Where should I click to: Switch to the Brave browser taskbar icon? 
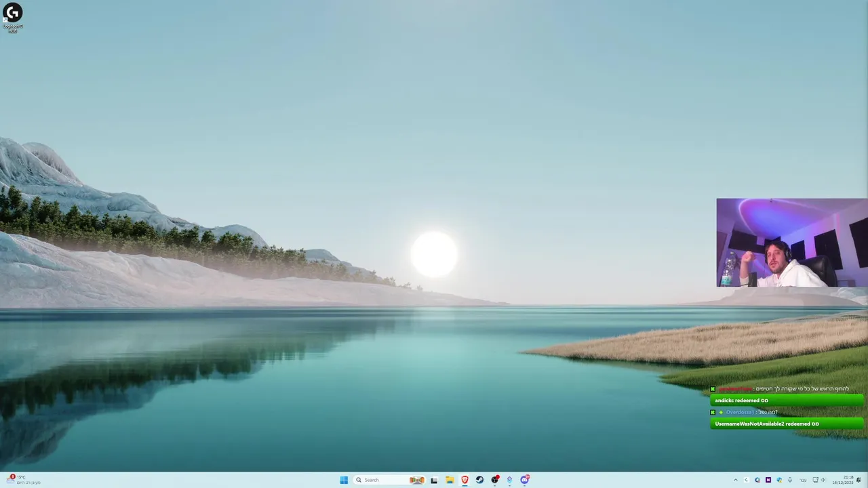pos(465,480)
